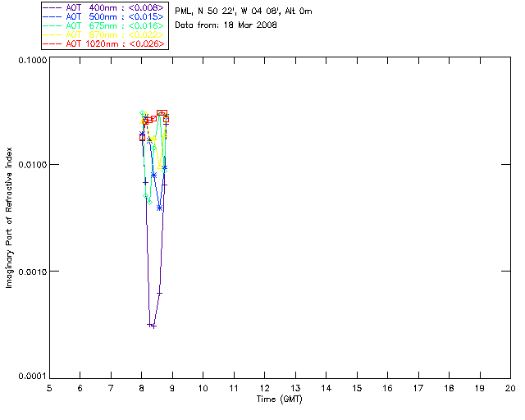The image size is (525, 420).
Task: Click the x-axis tick label 6
Action: tap(80, 389)
